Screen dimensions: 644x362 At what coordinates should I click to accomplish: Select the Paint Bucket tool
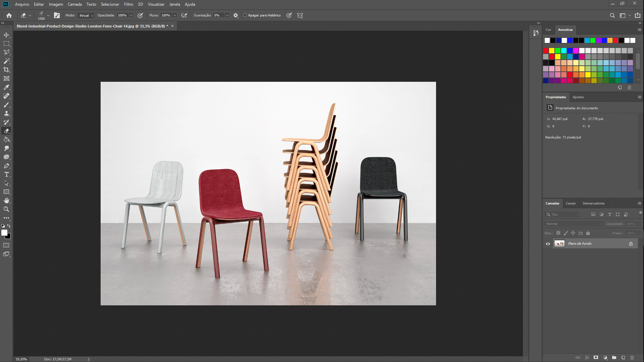click(x=6, y=139)
